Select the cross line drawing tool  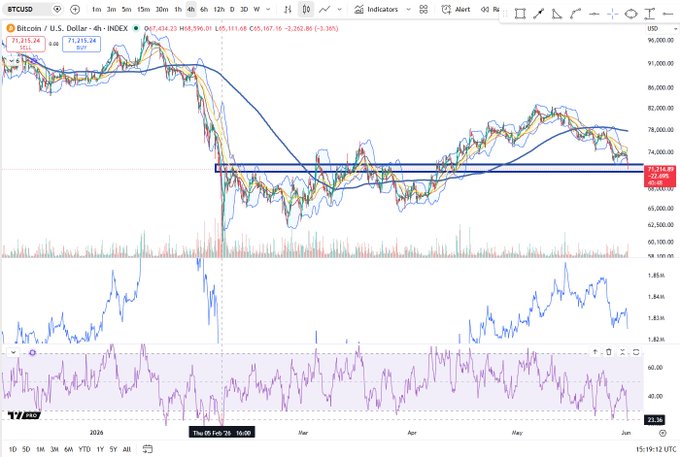(x=612, y=14)
